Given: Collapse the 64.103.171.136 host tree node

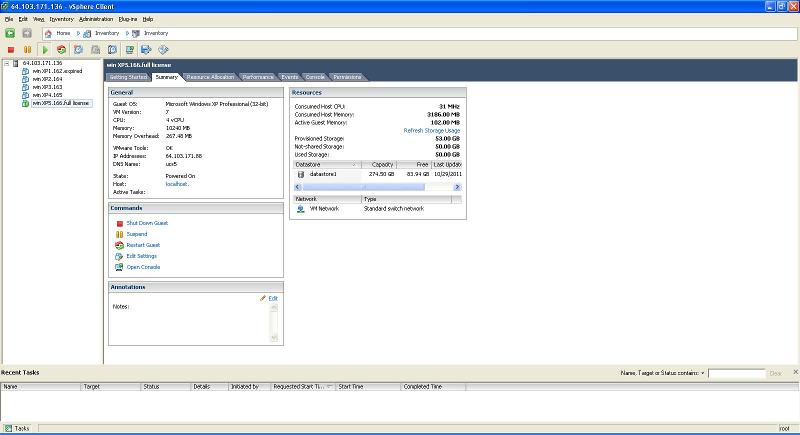Looking at the screenshot, I should [7, 63].
